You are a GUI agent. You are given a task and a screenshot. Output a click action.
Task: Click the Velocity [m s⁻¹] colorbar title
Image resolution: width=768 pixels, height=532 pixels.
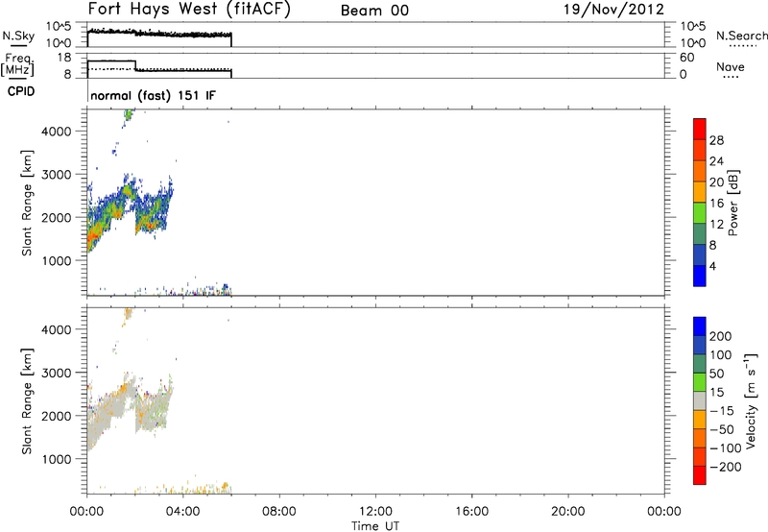point(751,400)
